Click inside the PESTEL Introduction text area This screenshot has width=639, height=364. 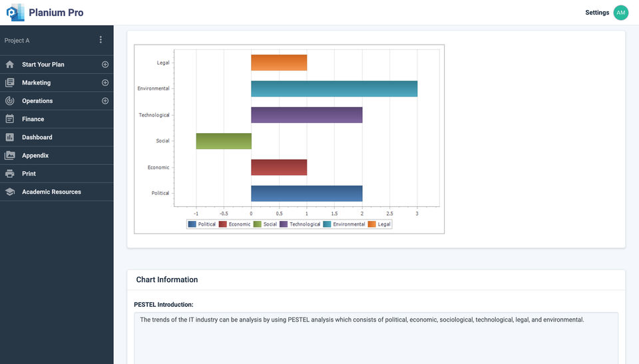[375, 338]
